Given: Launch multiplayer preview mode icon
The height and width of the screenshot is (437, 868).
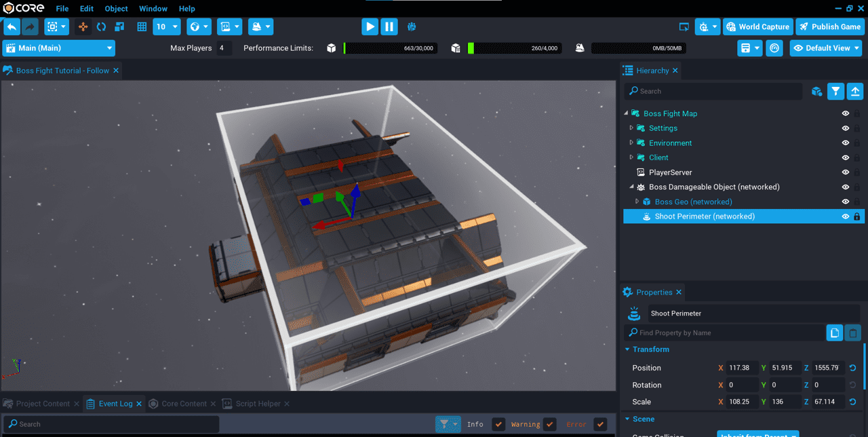Looking at the screenshot, I should 412,27.
